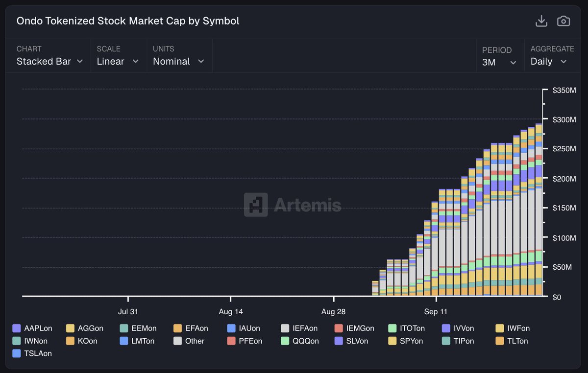Viewport: 588px width, 373px height.
Task: Open the SCALE dropdown showing Linear
Action: click(x=118, y=61)
